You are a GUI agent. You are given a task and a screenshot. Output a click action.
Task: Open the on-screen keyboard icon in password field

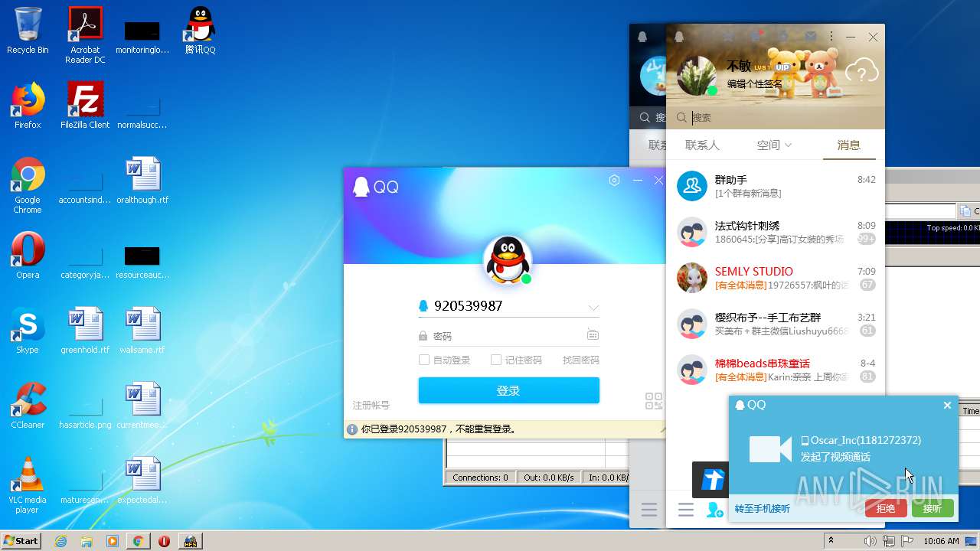[593, 335]
